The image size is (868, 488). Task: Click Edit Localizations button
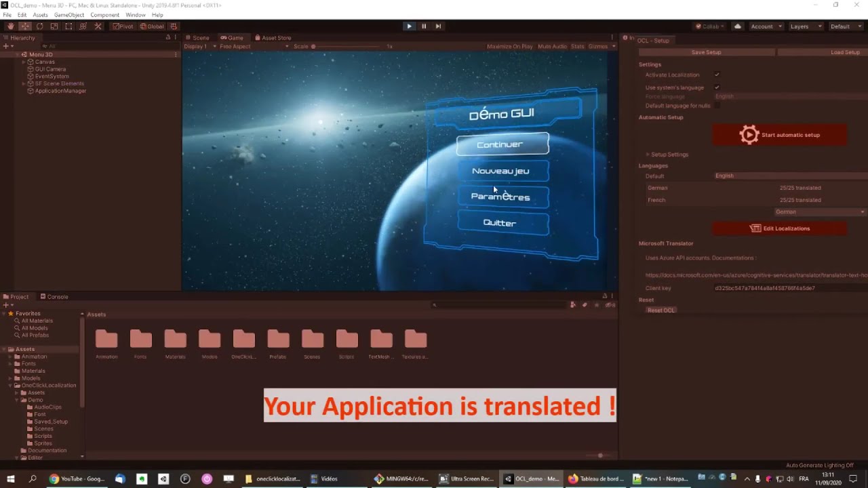(779, 228)
